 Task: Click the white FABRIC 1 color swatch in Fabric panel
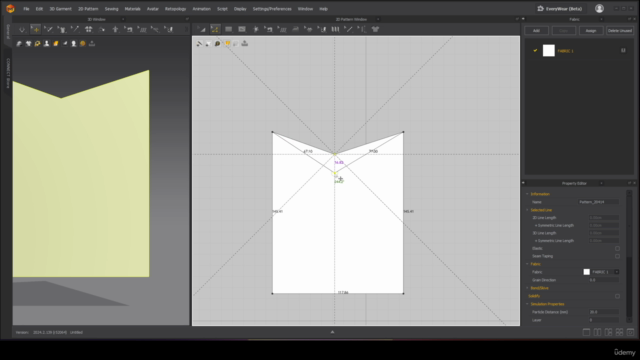point(549,51)
